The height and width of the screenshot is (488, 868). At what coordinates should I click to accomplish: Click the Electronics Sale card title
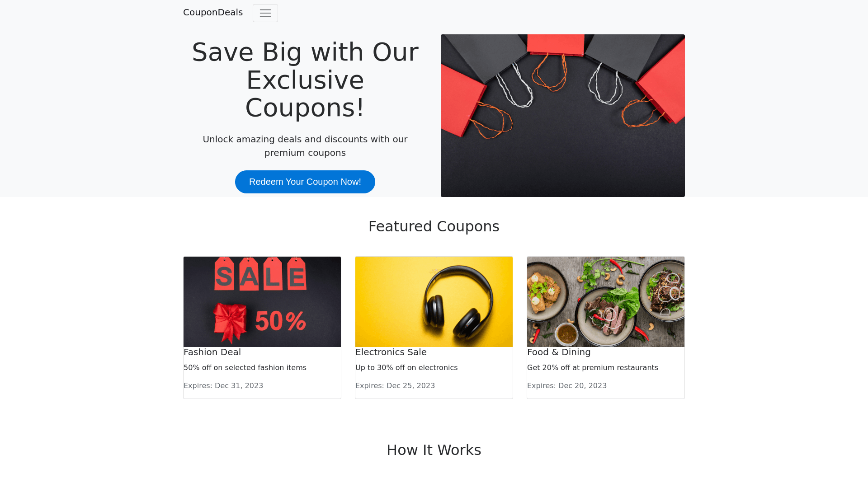coord(391,352)
